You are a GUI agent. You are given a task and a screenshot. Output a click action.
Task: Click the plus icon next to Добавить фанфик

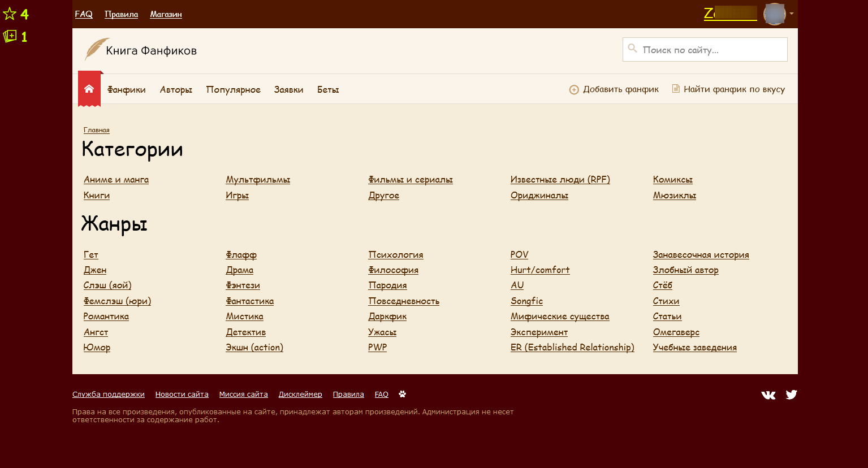click(x=573, y=89)
